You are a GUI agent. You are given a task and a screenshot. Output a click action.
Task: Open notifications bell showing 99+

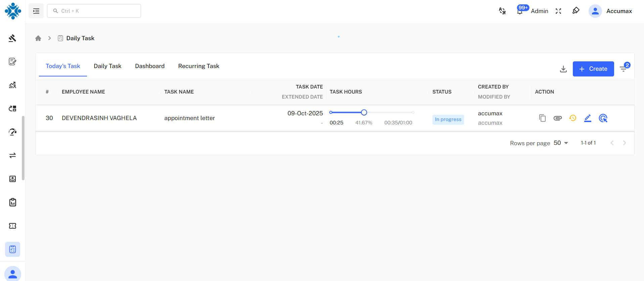click(520, 11)
